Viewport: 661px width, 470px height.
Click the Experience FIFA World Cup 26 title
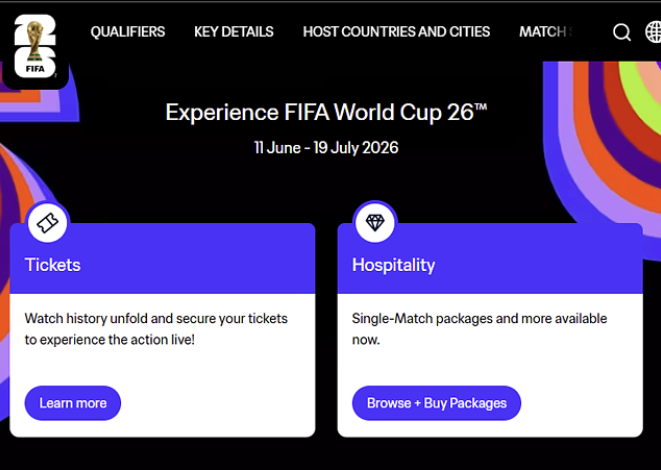click(326, 112)
